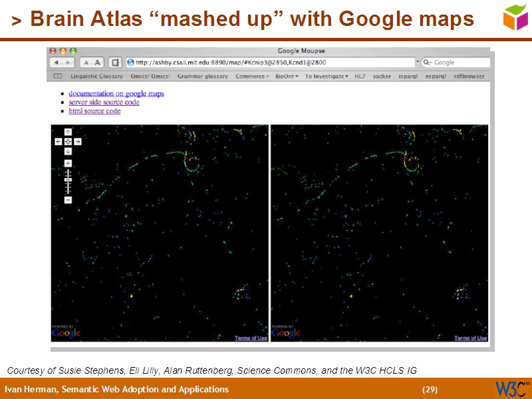This screenshot has height=399, width=532.
Task: Open the 'documentation on google maps' link
Action: pos(117,93)
